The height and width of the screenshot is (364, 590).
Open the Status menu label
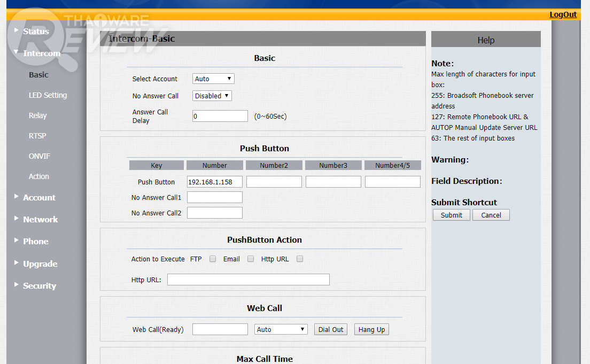(x=36, y=31)
